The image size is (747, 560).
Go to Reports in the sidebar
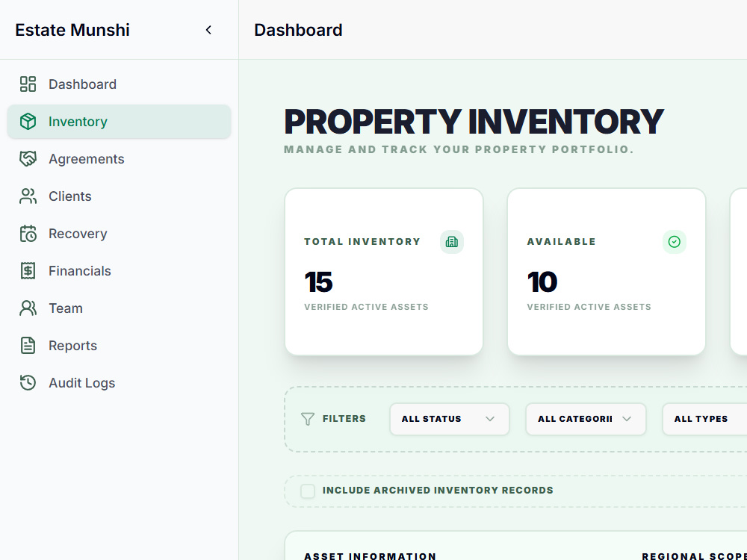click(x=119, y=345)
